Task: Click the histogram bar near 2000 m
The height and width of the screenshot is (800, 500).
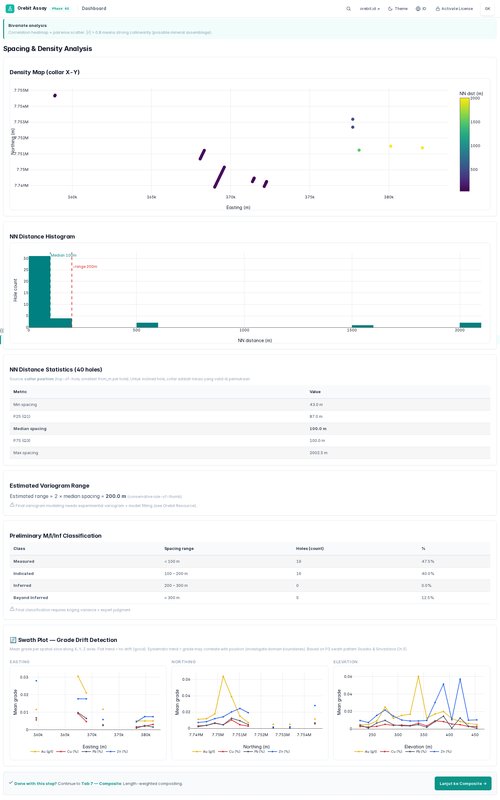Action: coord(470,325)
